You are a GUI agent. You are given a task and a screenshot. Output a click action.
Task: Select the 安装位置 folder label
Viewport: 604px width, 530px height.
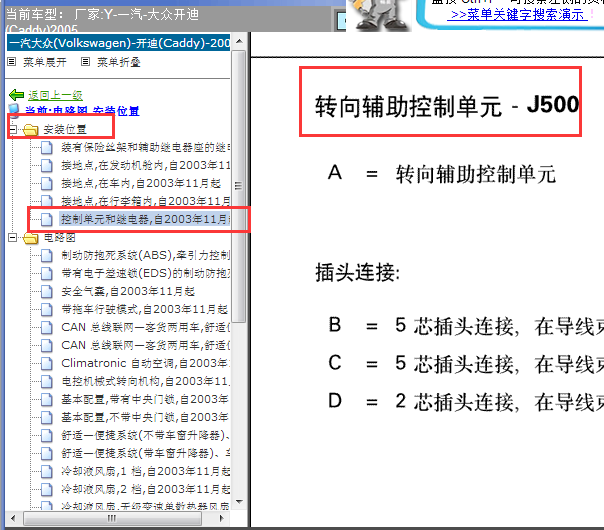65,130
